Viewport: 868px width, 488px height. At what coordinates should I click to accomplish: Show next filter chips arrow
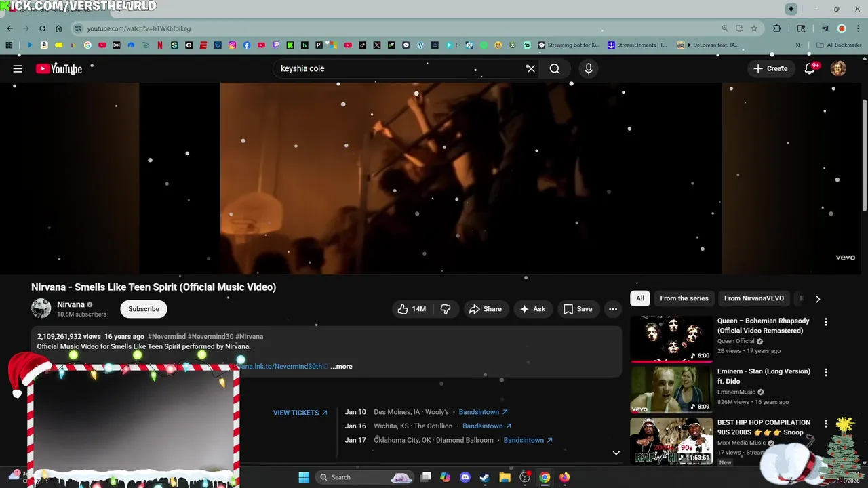click(817, 298)
